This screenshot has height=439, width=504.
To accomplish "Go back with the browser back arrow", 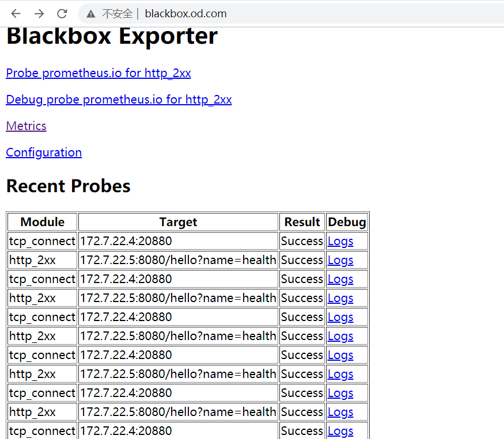I will point(16,13).
